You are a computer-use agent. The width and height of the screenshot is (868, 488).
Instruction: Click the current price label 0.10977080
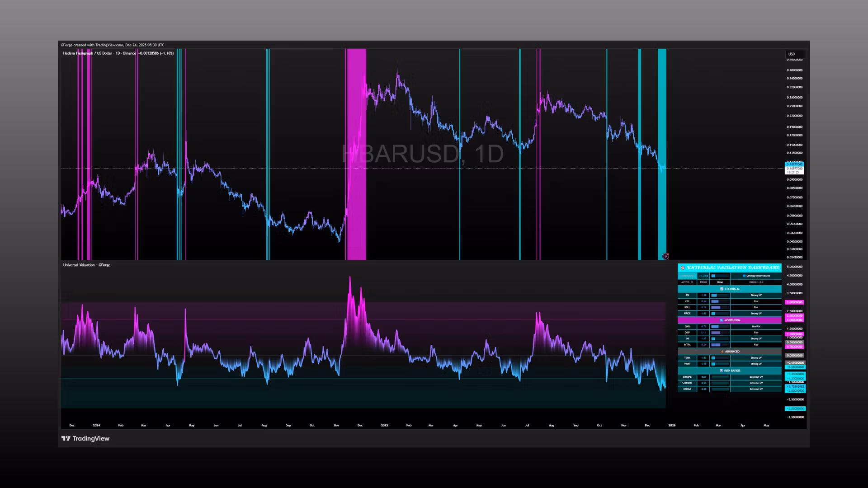tap(794, 169)
